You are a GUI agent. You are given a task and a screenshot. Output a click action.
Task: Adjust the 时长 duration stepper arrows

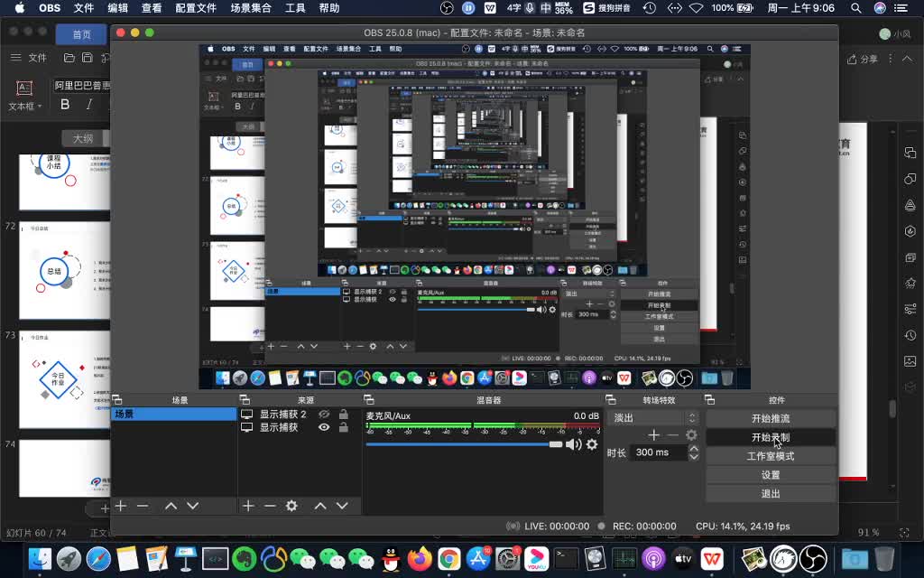click(693, 452)
